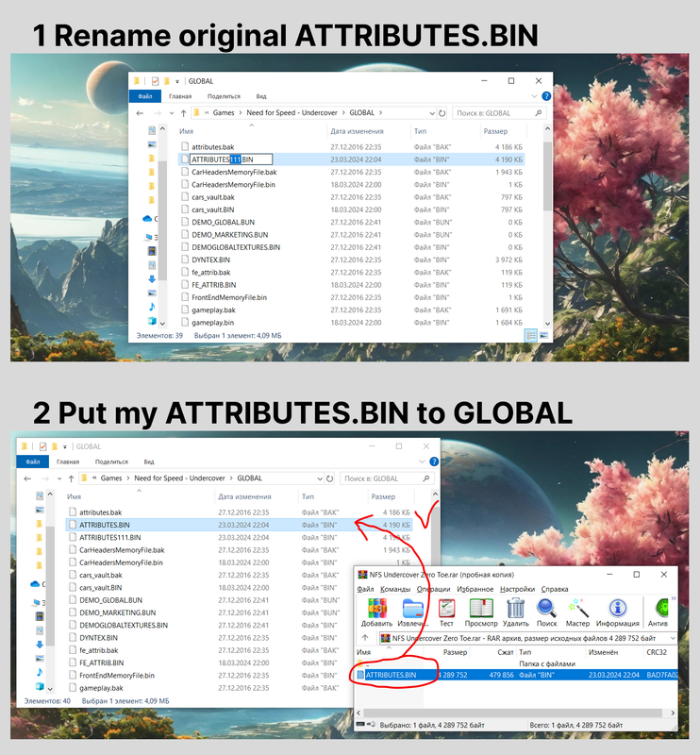Viewport: 700px width, 755px height.
Task: Select ATTRIBUTES.BIN row in WinRAR archive
Action: coord(517,675)
